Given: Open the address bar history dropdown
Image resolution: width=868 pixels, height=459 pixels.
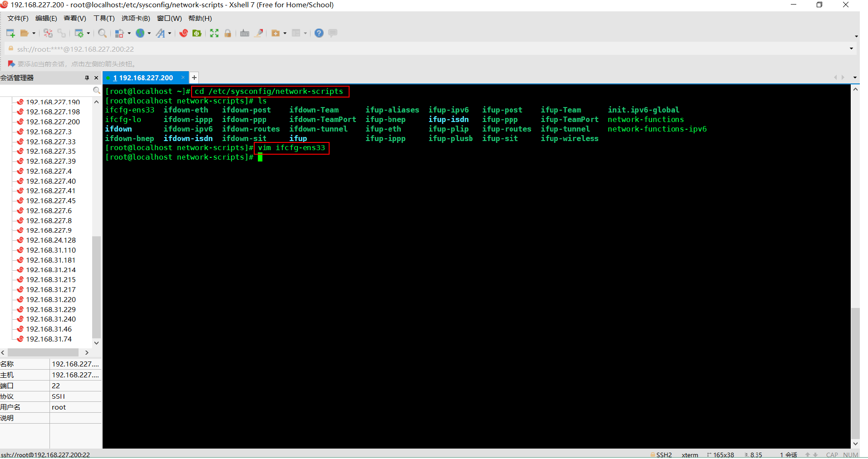Looking at the screenshot, I should coord(851,49).
